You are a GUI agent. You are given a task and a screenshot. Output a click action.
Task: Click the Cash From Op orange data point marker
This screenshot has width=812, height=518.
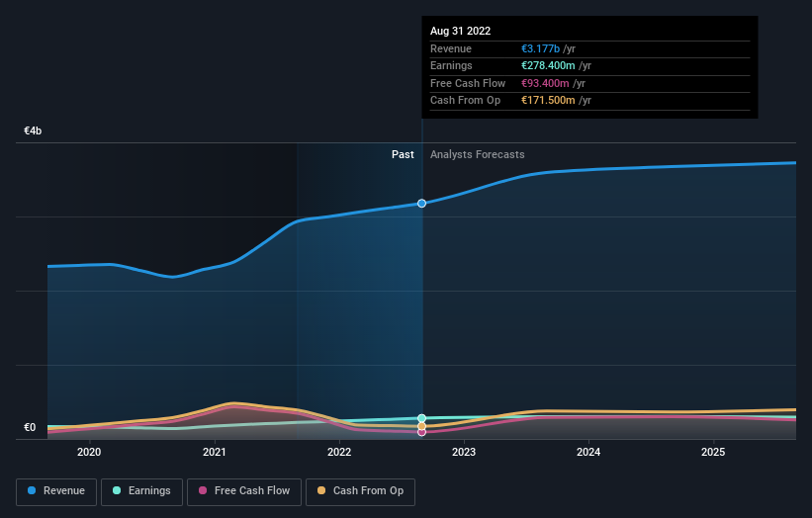pos(422,426)
